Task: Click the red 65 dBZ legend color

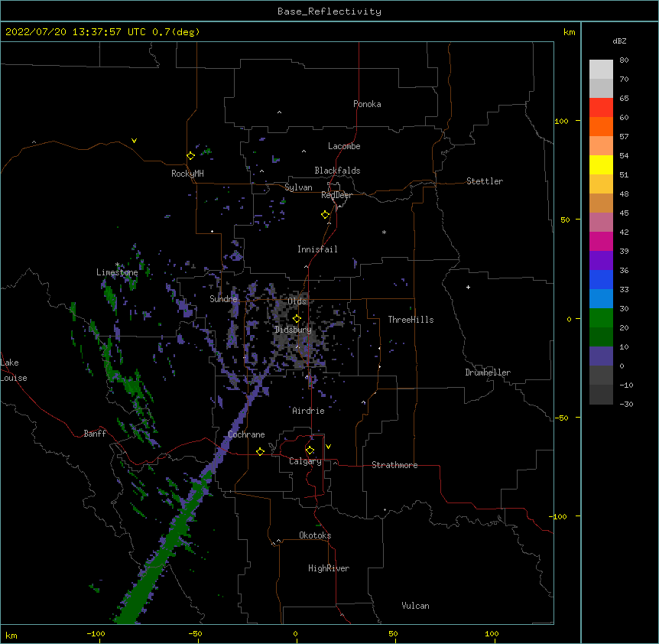Action: click(601, 107)
